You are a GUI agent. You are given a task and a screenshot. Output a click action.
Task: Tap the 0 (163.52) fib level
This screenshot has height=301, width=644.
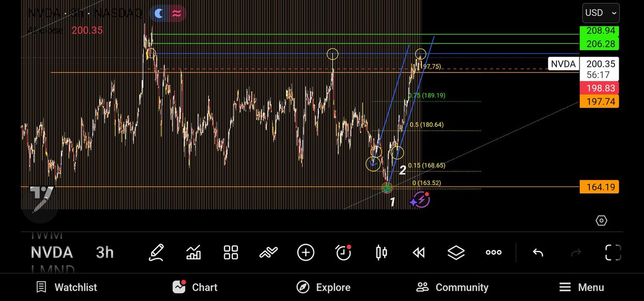pos(427,183)
